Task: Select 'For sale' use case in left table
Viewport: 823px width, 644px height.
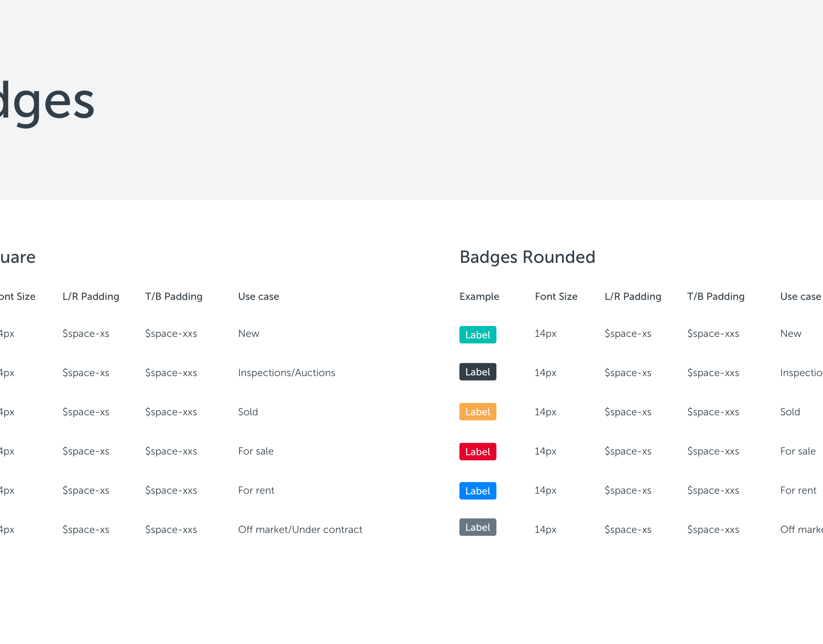Action: click(x=256, y=451)
